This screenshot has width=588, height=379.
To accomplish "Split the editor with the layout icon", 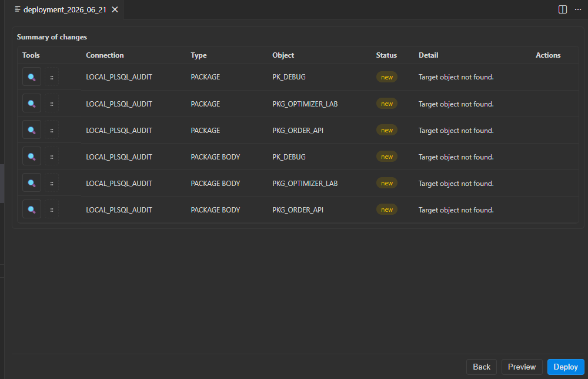I will click(x=563, y=9).
